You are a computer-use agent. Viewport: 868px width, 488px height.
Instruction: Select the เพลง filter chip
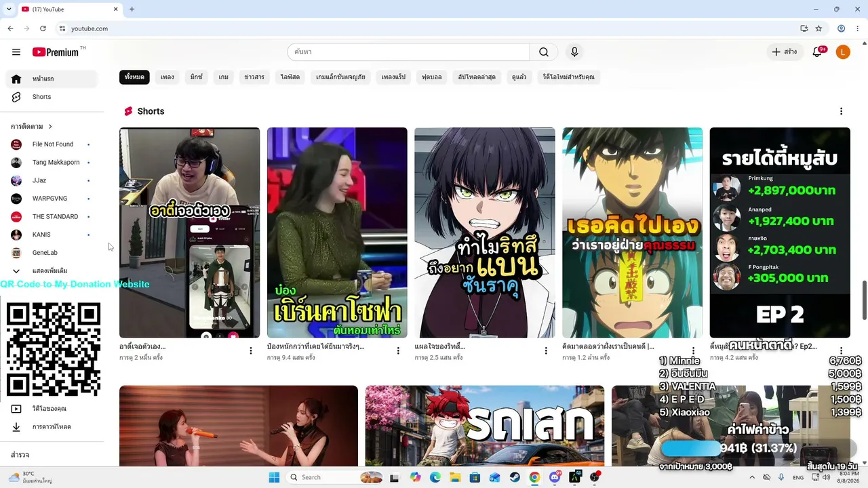167,77
